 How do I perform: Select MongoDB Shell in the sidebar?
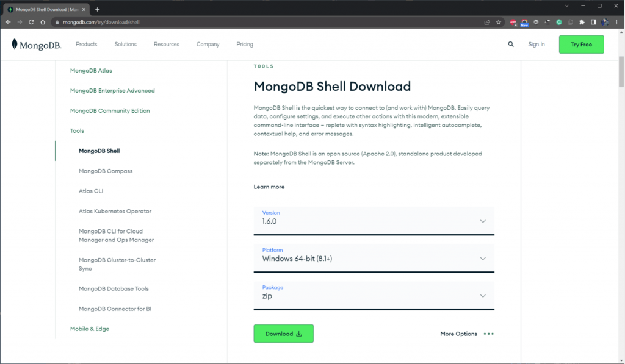click(x=99, y=151)
